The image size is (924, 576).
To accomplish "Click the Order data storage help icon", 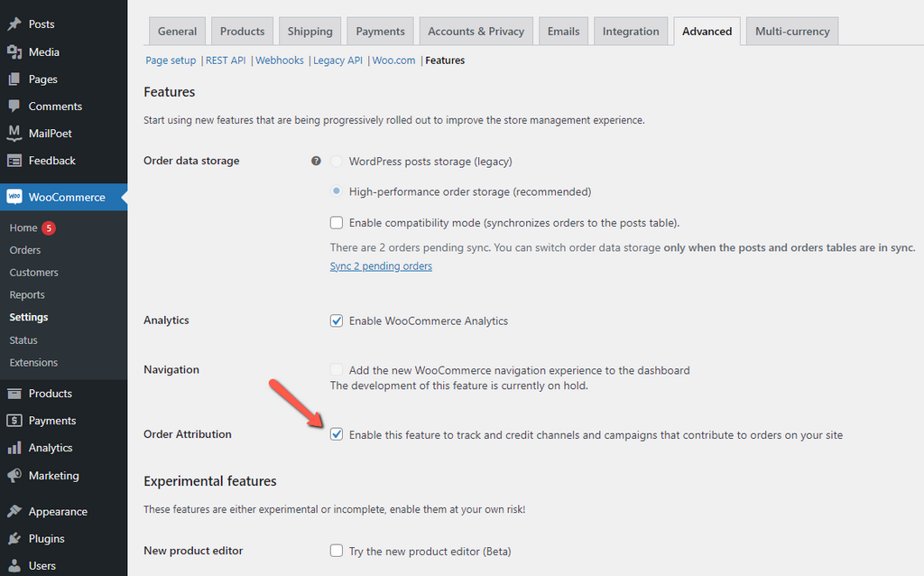I will tap(315, 160).
